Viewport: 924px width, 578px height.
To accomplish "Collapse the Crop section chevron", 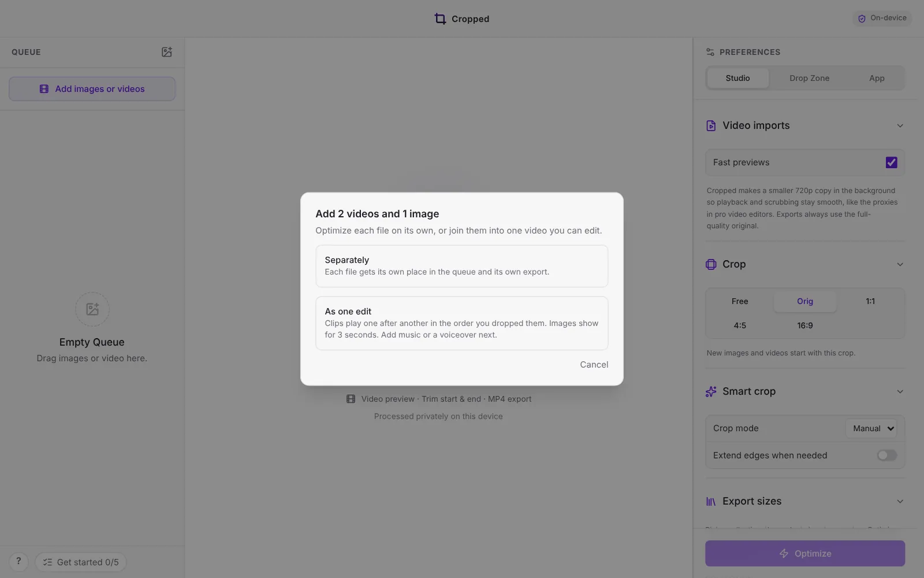I will (900, 264).
